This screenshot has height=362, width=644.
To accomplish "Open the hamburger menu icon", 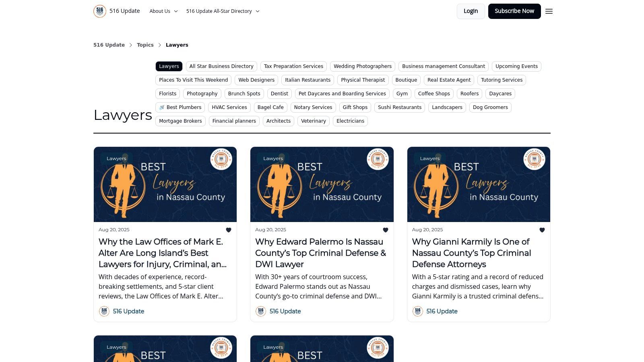I will pos(549,11).
